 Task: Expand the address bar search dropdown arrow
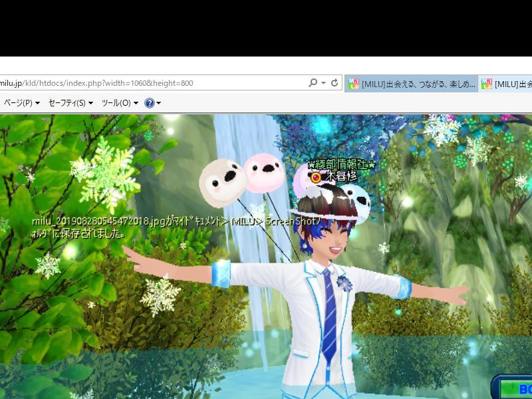(323, 83)
